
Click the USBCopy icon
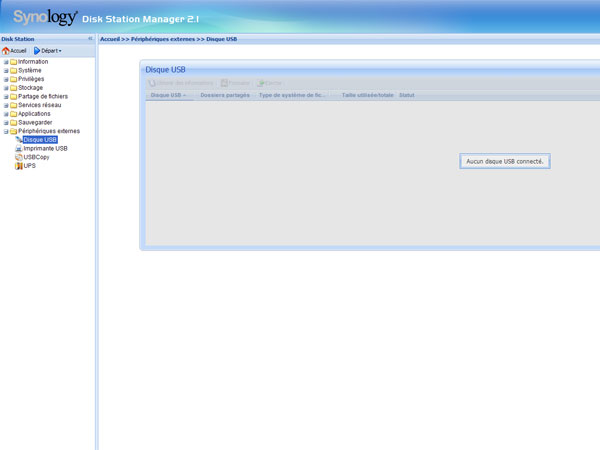(18, 157)
